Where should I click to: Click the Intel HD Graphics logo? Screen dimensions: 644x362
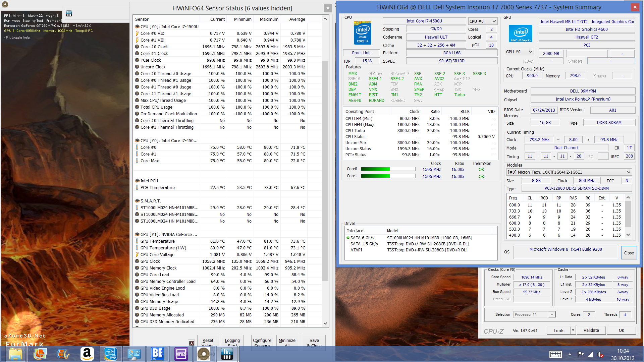(521, 34)
